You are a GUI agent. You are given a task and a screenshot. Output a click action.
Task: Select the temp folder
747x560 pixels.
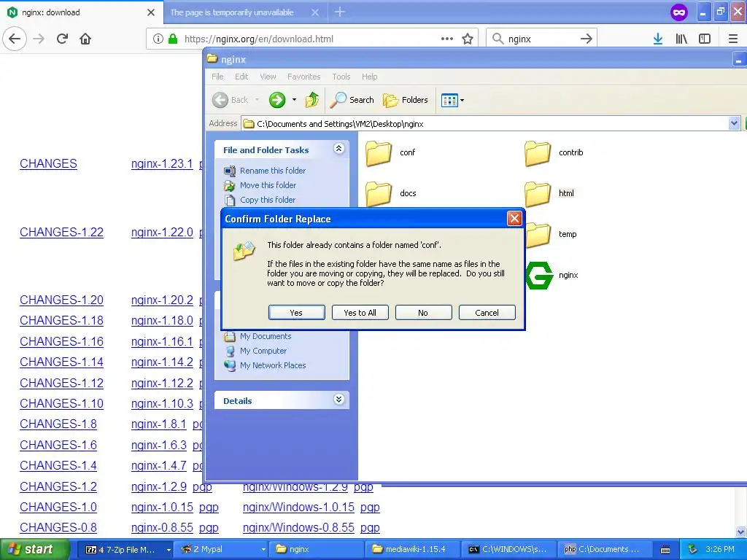click(551, 234)
